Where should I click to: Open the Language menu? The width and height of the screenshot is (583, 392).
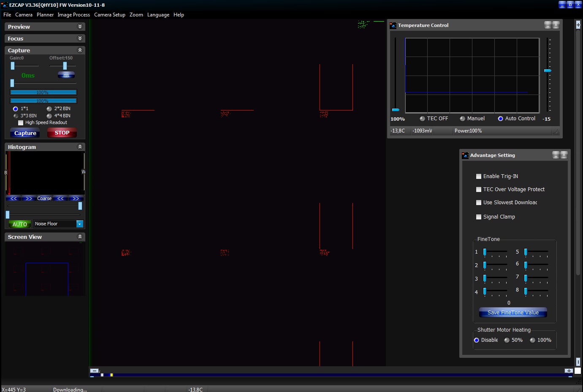pyautogui.click(x=158, y=15)
